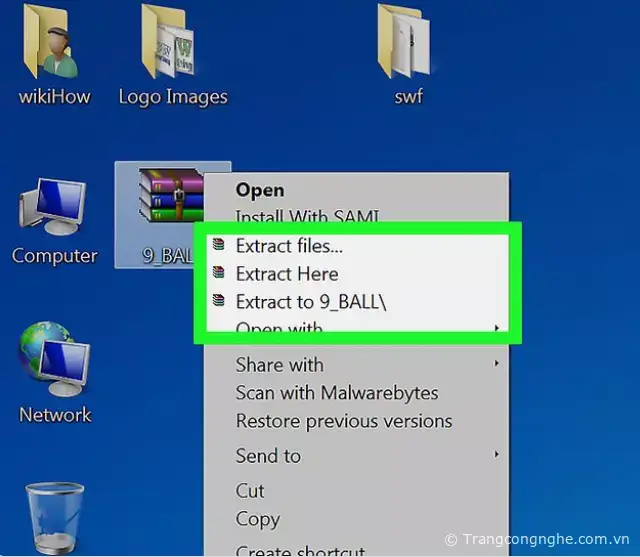Screen dimensions: 640x557
Task: Click the Recycle Bin icon
Action: pos(54,517)
